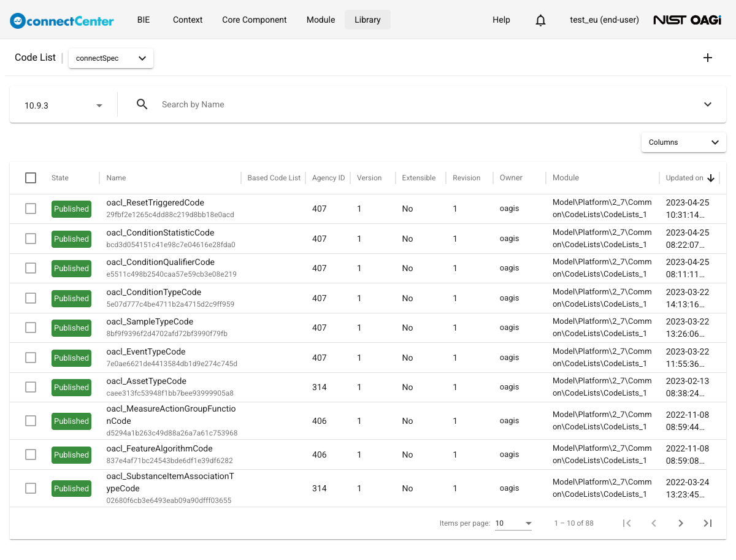Click the Owner column header
Screen dimensions: 736x560
[511, 178]
